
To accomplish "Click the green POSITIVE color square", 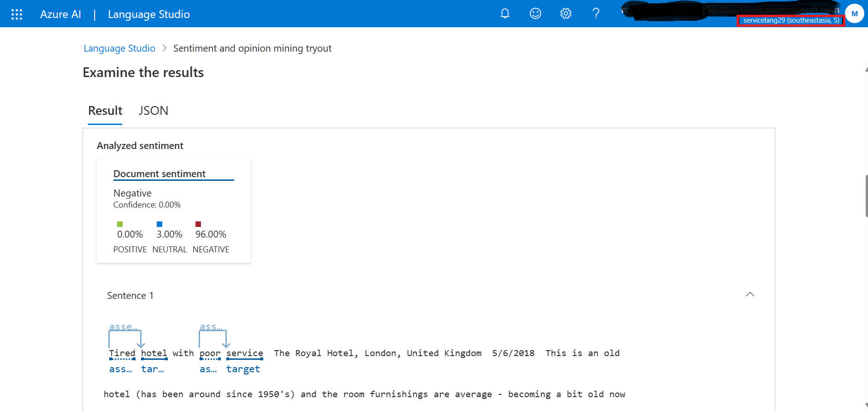I will (x=120, y=224).
